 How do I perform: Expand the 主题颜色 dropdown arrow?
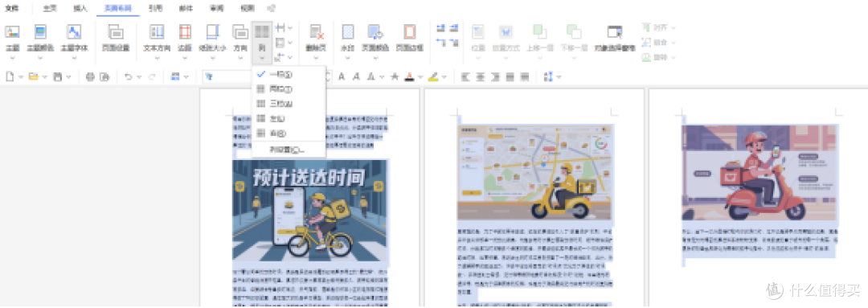(40, 58)
